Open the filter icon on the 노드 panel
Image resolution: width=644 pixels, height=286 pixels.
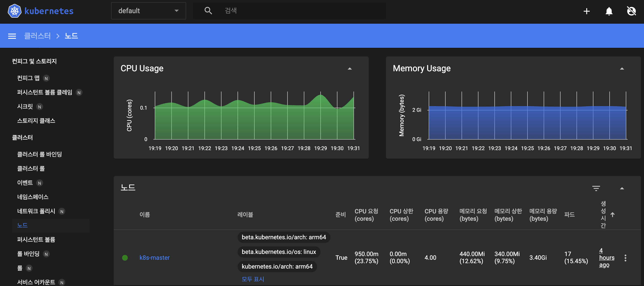(596, 188)
